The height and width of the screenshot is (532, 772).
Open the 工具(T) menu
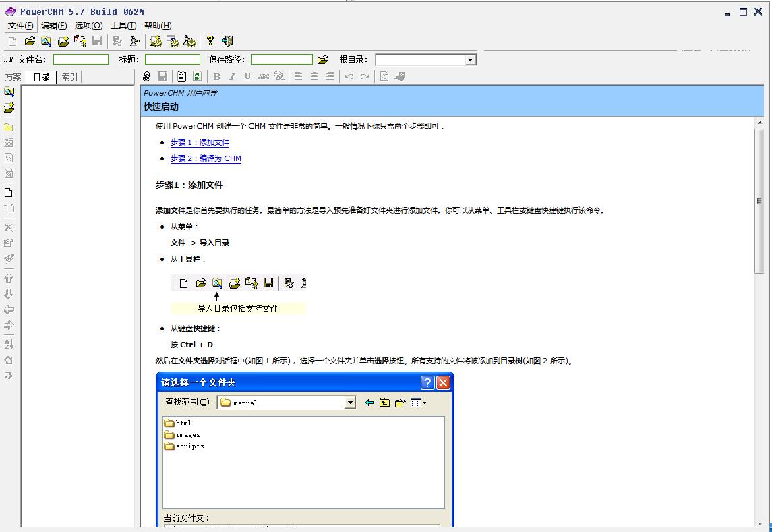click(x=123, y=26)
